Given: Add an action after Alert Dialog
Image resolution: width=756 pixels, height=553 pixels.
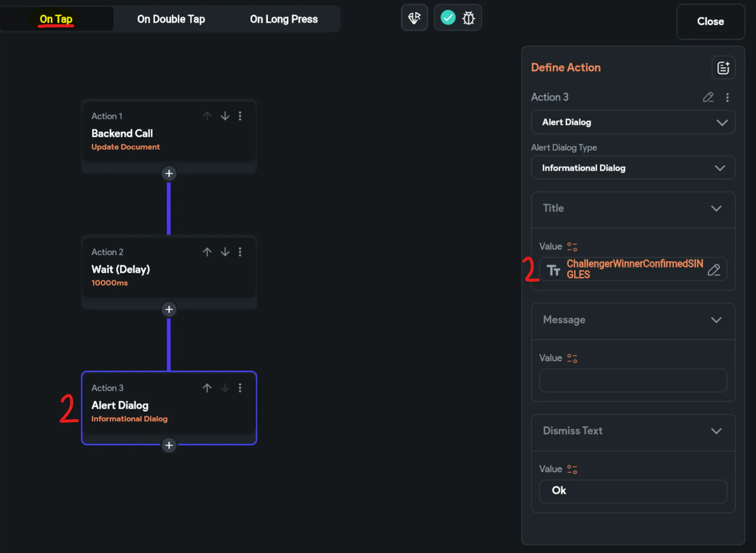Looking at the screenshot, I should pyautogui.click(x=169, y=445).
